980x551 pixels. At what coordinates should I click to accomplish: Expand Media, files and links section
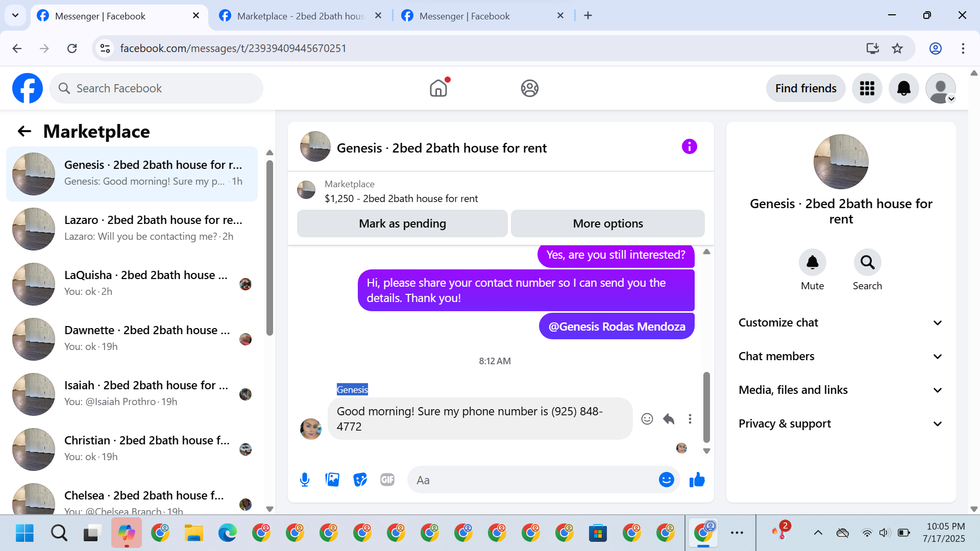(841, 390)
